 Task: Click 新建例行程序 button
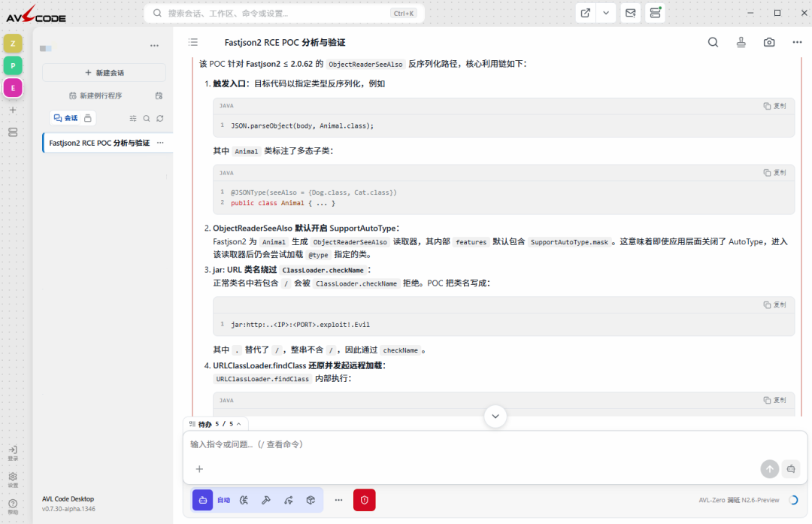coord(95,95)
